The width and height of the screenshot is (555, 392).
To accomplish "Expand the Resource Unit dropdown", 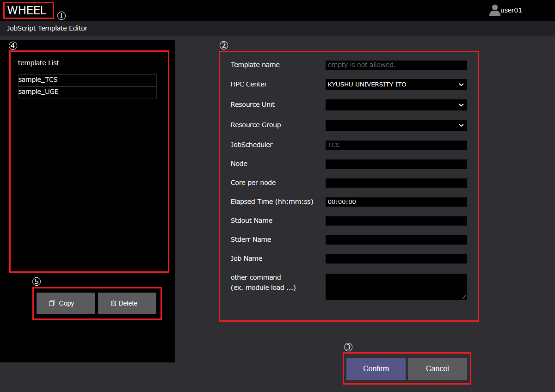I will pos(396,105).
